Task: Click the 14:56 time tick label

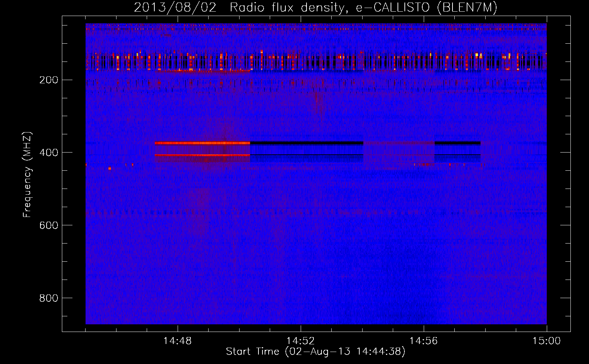Action: point(424,341)
